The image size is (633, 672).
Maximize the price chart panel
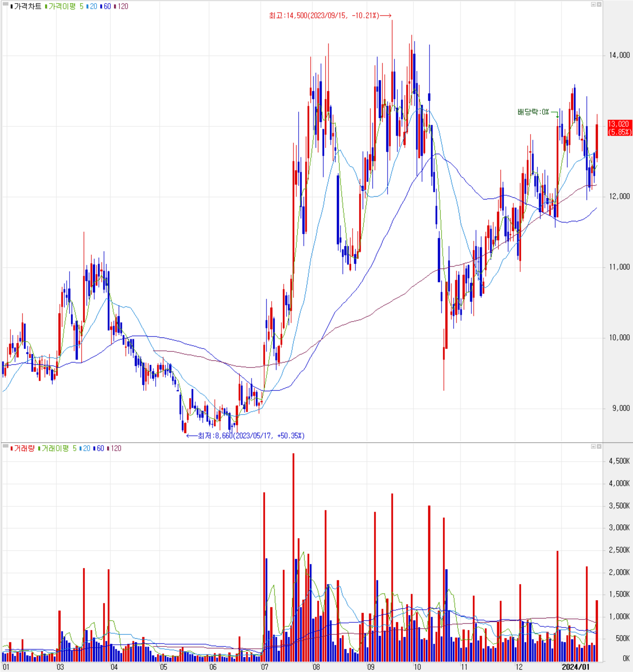[x=593, y=5]
